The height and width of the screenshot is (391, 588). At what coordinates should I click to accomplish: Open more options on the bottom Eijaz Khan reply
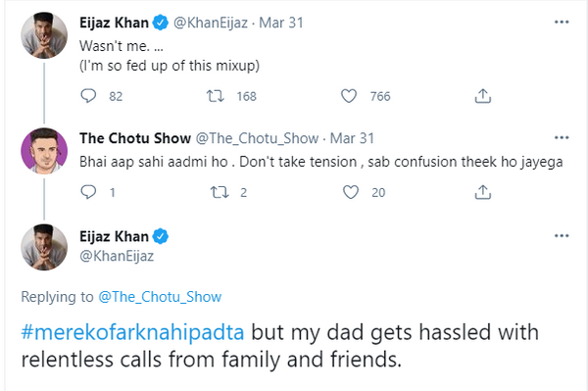[562, 236]
